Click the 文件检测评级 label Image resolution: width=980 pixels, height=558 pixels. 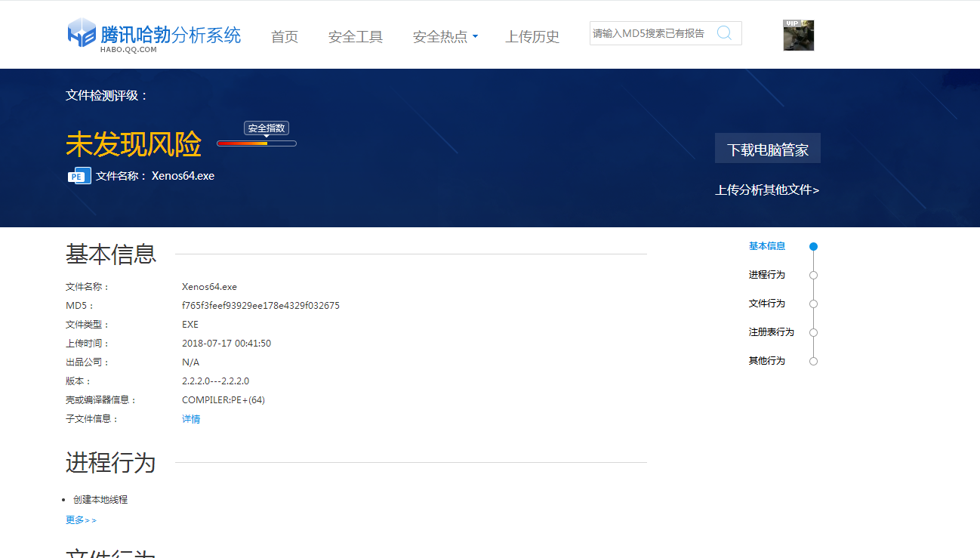pos(107,96)
